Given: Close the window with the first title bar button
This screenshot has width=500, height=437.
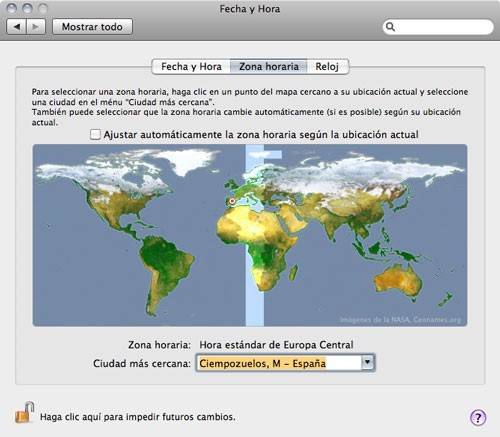Looking at the screenshot, I should point(12,8).
